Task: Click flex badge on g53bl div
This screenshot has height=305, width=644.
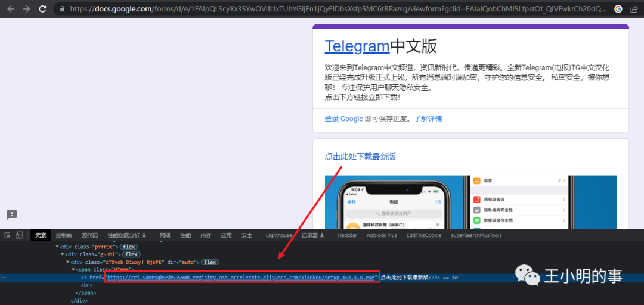Action: point(131,254)
